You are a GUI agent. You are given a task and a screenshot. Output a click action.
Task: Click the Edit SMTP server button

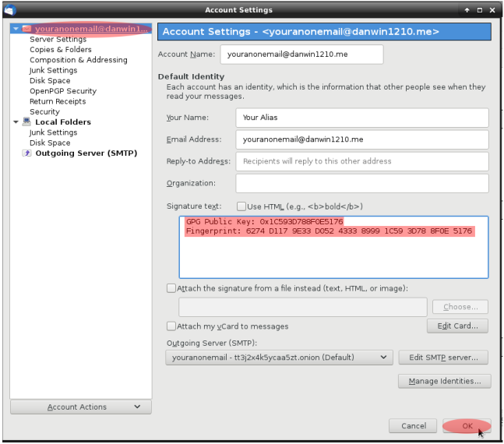[x=443, y=358]
